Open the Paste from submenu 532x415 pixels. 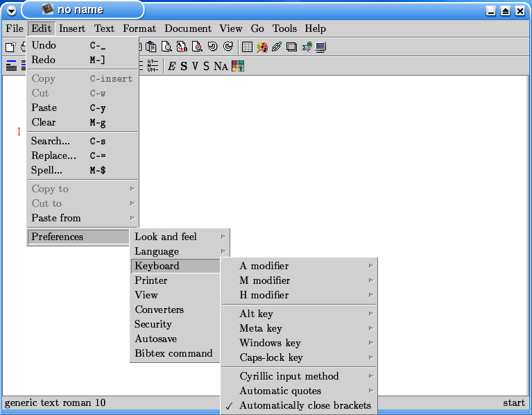coord(83,218)
